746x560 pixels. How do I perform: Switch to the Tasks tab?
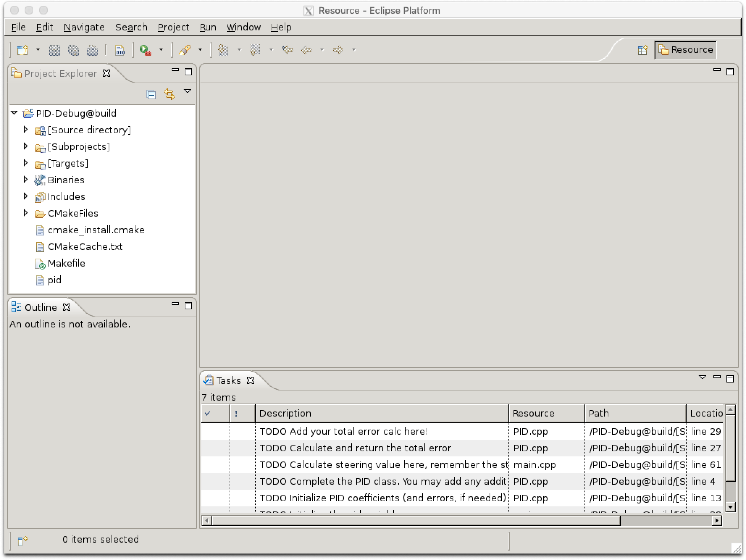pyautogui.click(x=229, y=380)
